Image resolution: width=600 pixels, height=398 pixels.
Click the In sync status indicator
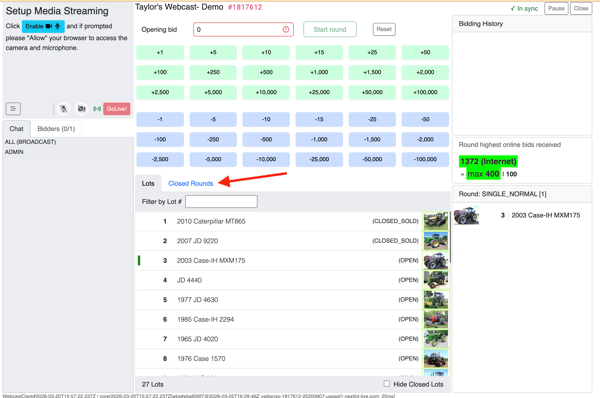pyautogui.click(x=524, y=8)
